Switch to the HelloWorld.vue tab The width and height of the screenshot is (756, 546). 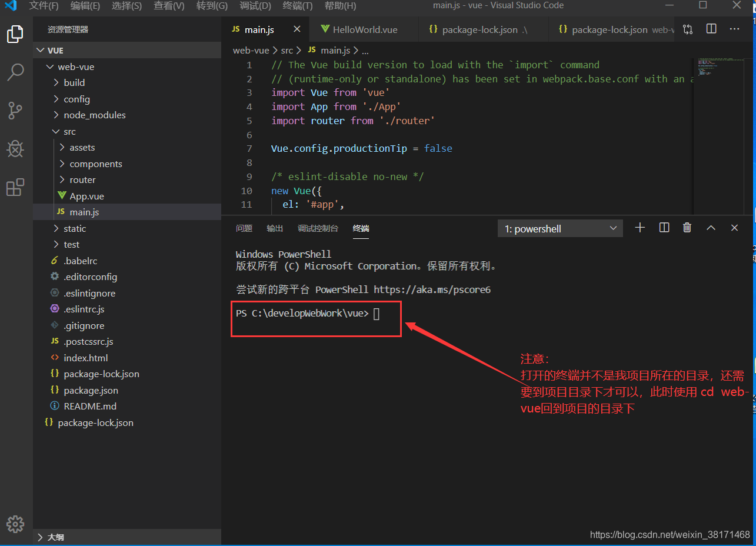pyautogui.click(x=364, y=29)
